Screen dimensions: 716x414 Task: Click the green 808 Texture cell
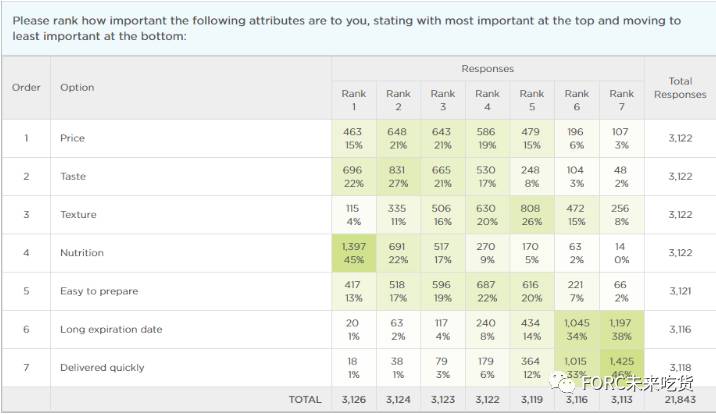click(x=532, y=214)
